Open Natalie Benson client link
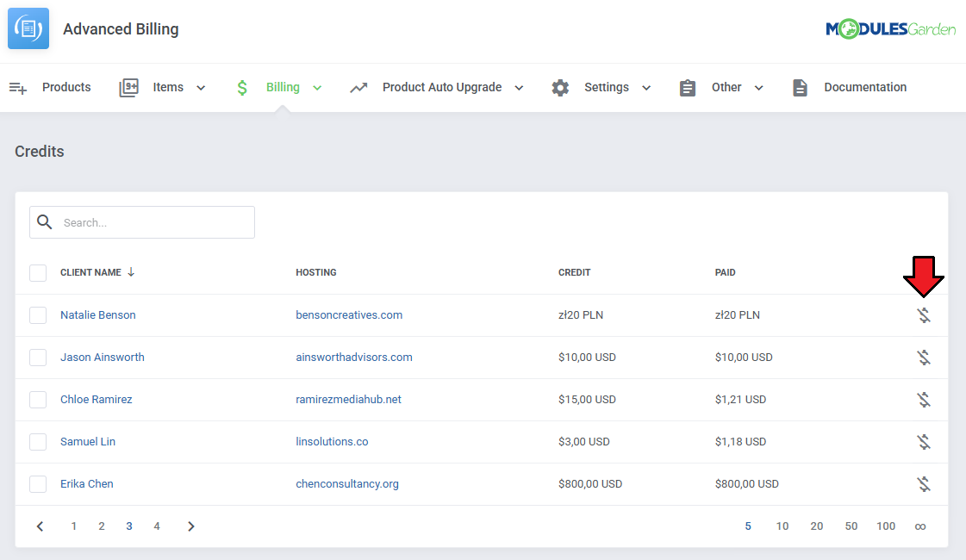This screenshot has width=966, height=560. pos(98,314)
